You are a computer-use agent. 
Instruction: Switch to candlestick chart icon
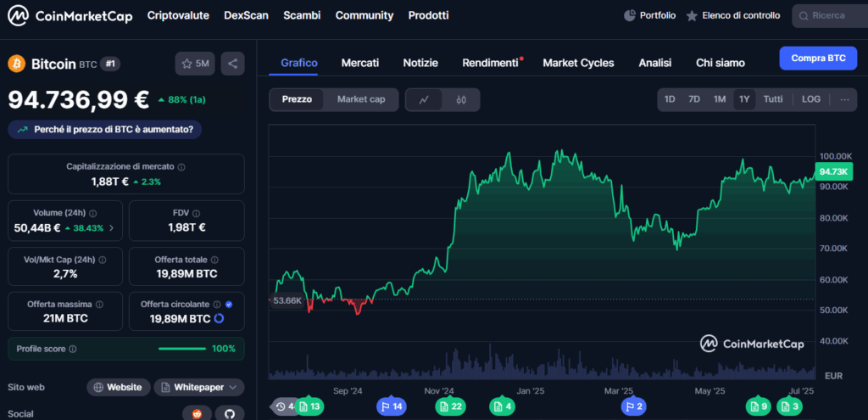click(462, 100)
